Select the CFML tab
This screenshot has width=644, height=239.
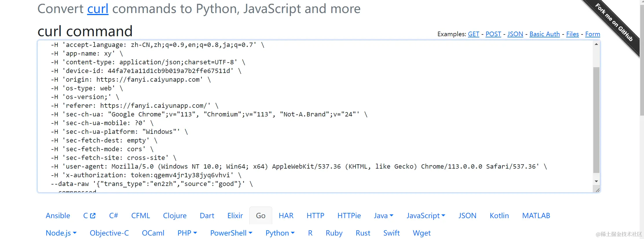pos(141,216)
